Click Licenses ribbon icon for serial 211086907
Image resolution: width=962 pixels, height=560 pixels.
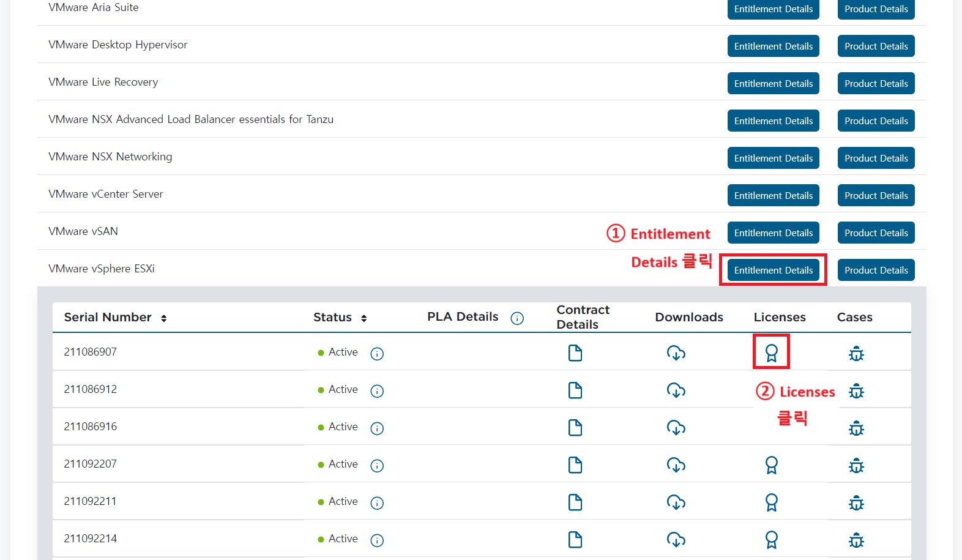pos(771,353)
